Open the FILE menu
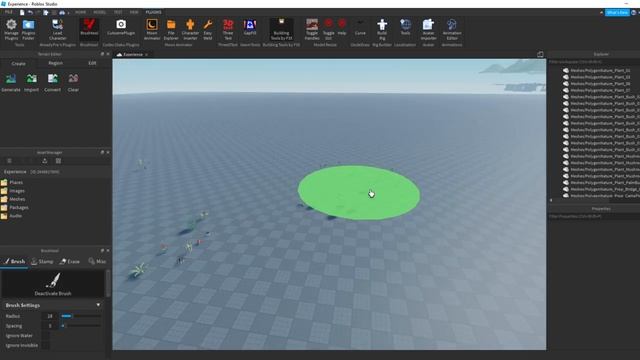This screenshot has width=640, height=360. pos(9,12)
